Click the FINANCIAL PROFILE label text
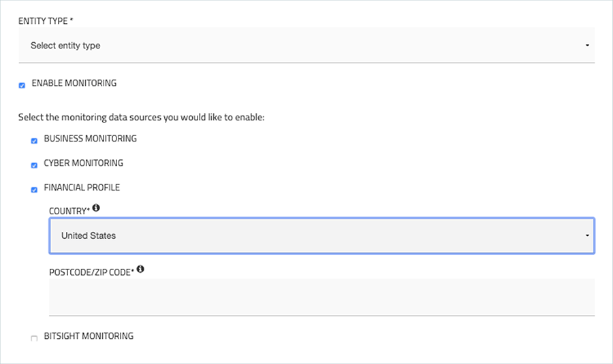Image resolution: width=613 pixels, height=364 pixels. point(82,188)
